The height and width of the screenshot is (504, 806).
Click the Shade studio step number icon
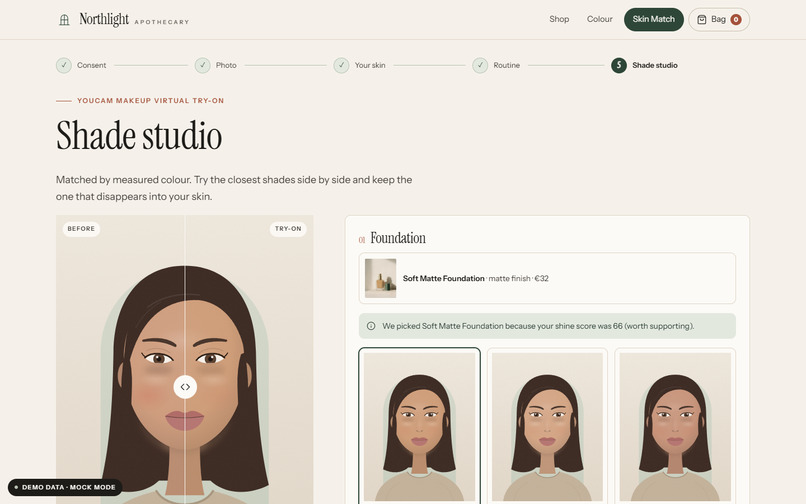click(x=619, y=65)
